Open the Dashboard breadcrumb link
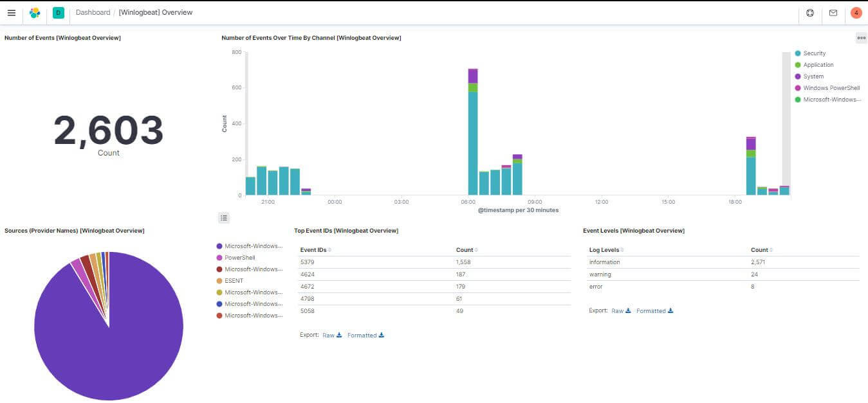The width and height of the screenshot is (868, 403). pos(93,12)
